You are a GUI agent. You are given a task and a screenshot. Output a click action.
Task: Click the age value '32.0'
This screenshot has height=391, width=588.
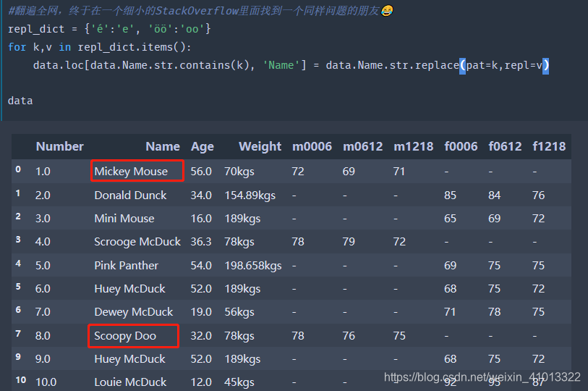point(201,336)
